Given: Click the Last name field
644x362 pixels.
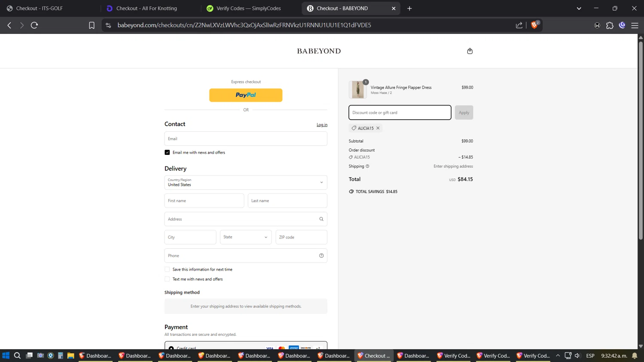Looking at the screenshot, I should pyautogui.click(x=287, y=201).
